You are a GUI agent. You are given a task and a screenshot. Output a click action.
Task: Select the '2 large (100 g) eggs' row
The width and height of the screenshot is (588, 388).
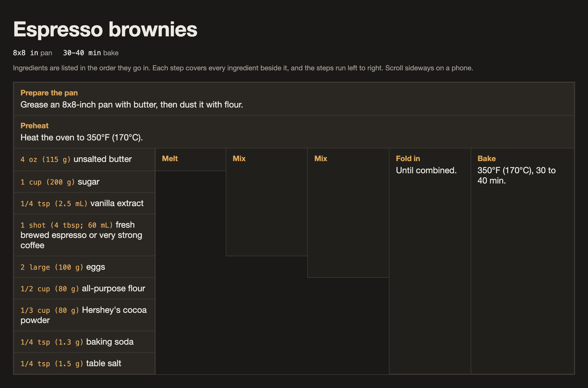(84, 267)
